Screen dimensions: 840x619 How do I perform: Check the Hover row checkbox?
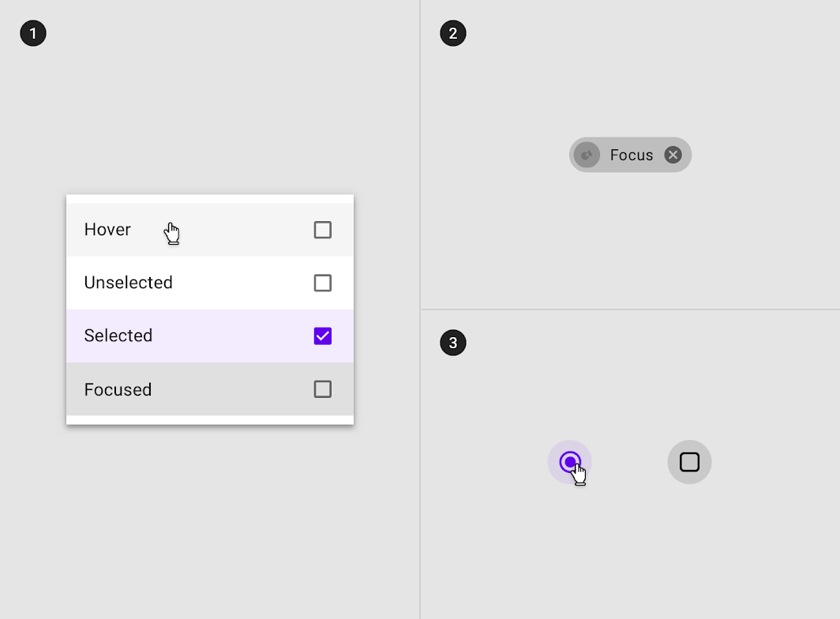322,230
